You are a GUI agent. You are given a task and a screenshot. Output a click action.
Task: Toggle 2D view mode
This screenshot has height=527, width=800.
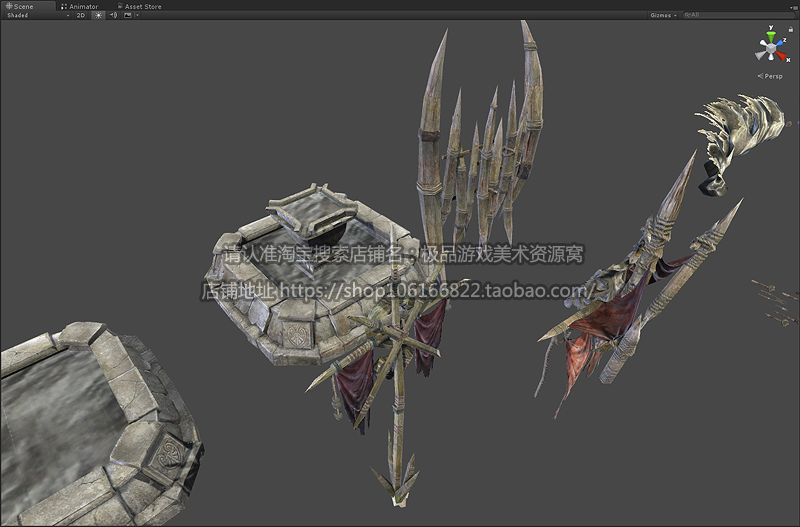[x=81, y=15]
